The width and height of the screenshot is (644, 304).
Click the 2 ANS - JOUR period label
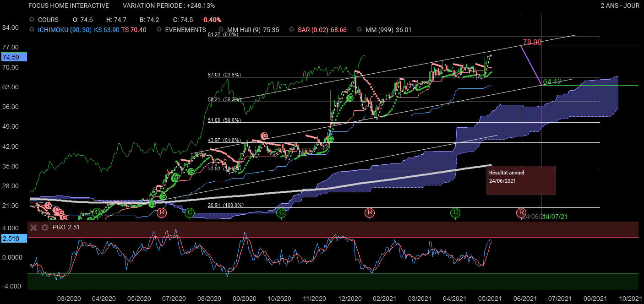click(620, 5)
